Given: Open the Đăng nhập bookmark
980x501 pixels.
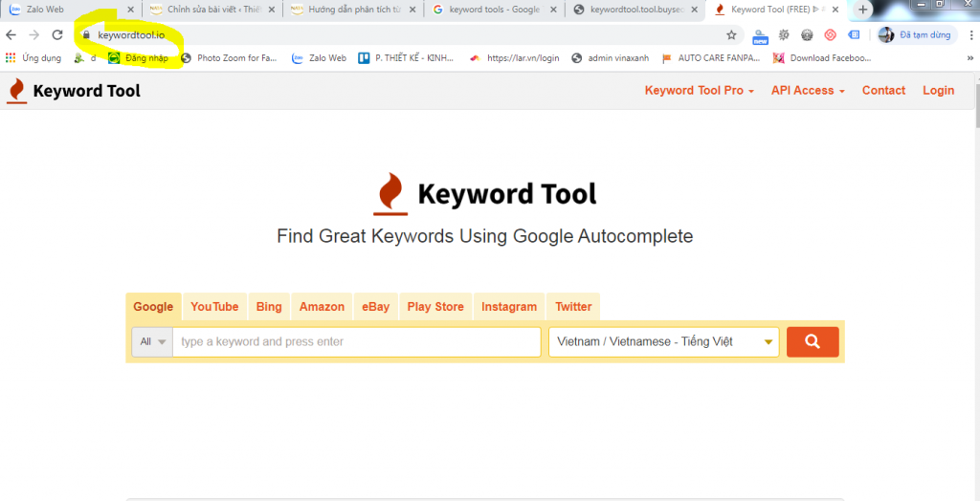Looking at the screenshot, I should click(x=139, y=58).
